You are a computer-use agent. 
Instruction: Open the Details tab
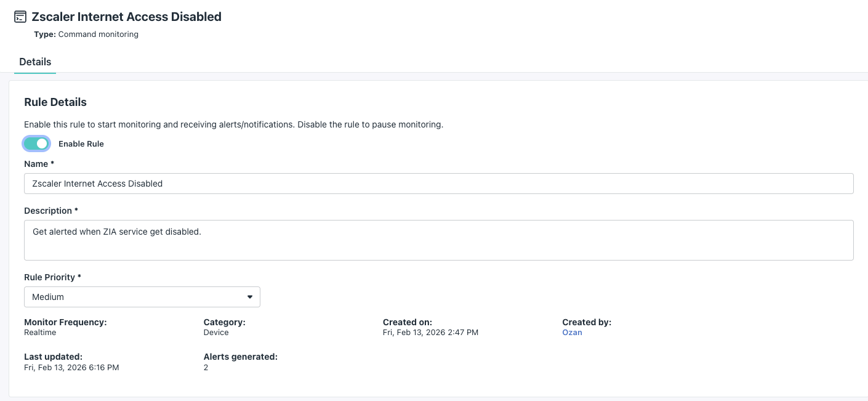click(x=35, y=62)
